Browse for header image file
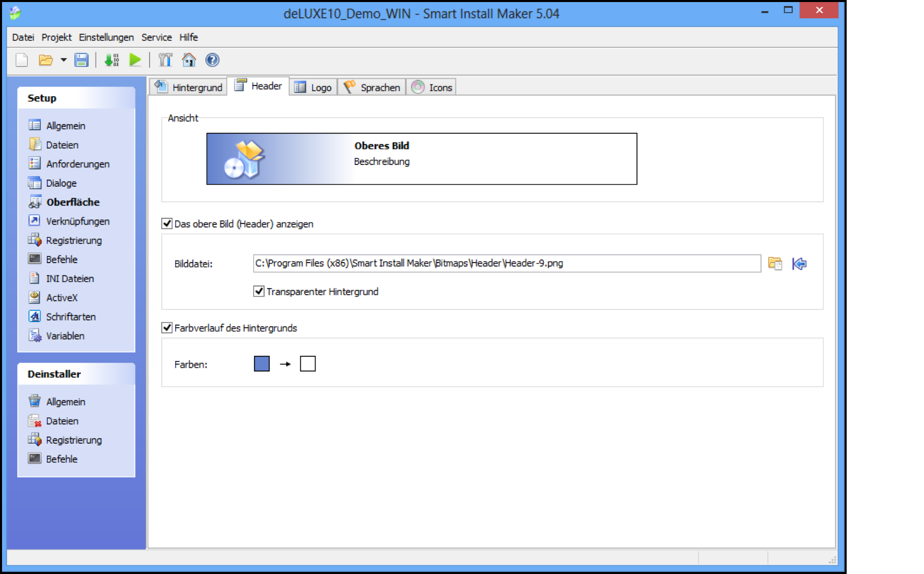This screenshot has width=924, height=574. 775,264
